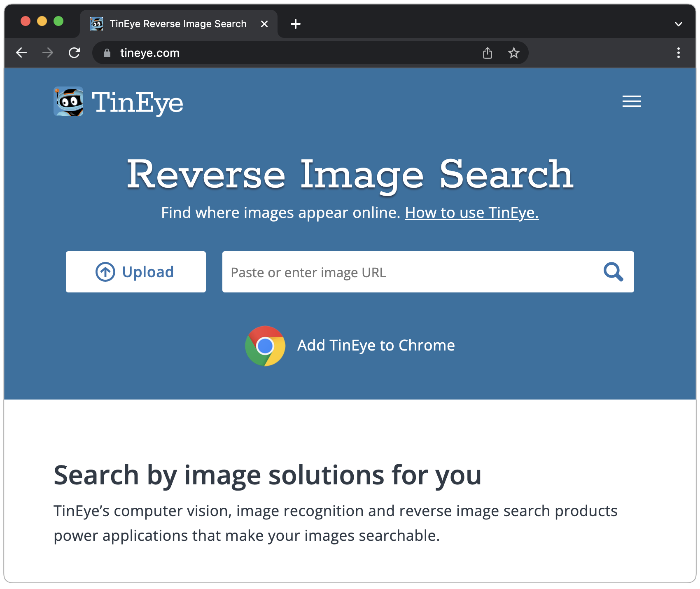Click the lock icon in the address bar

coord(107,53)
